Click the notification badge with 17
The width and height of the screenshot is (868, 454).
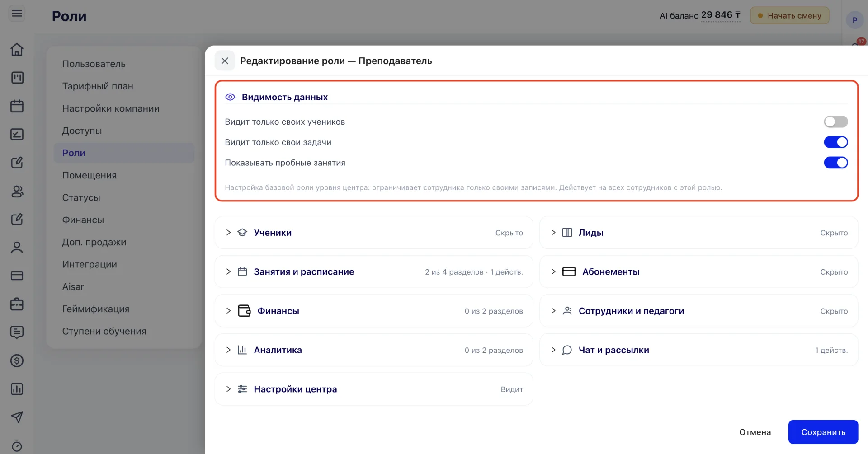click(x=861, y=42)
